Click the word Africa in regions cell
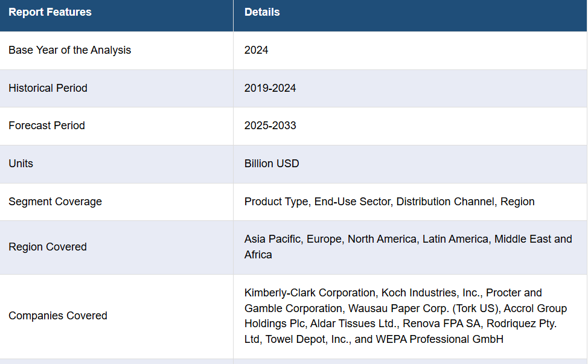The height and width of the screenshot is (364, 588). 258,255
